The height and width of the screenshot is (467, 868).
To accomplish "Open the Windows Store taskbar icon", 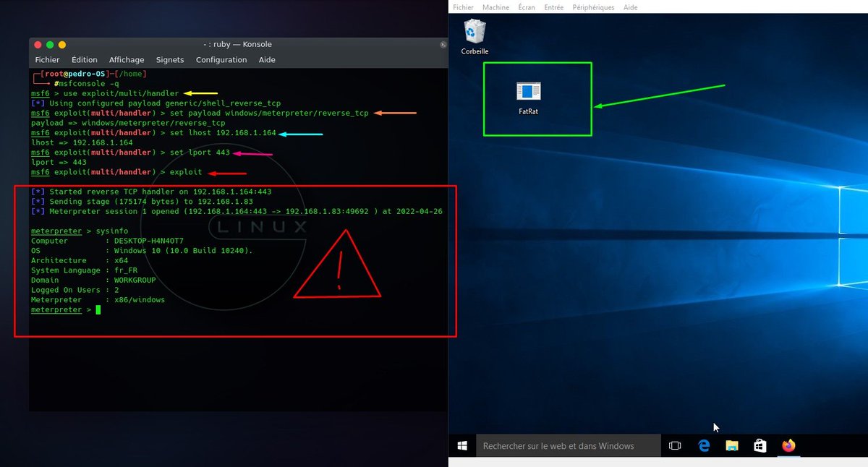I will (760, 445).
